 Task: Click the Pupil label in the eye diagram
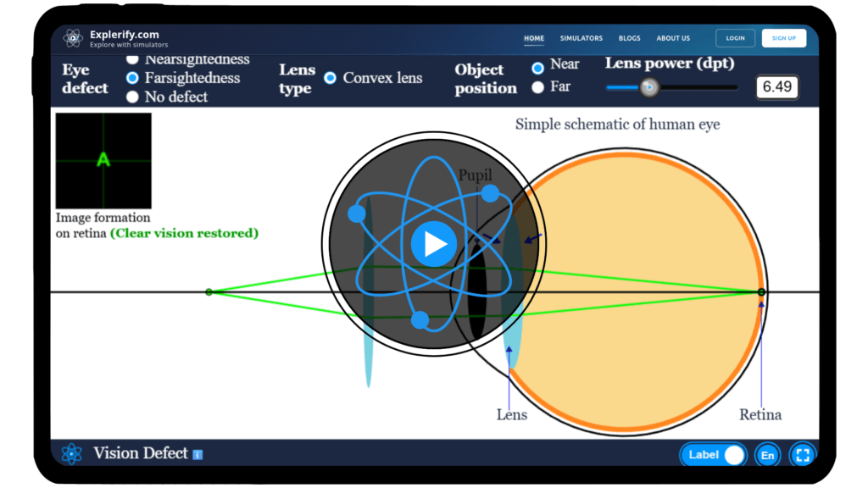[x=477, y=175]
